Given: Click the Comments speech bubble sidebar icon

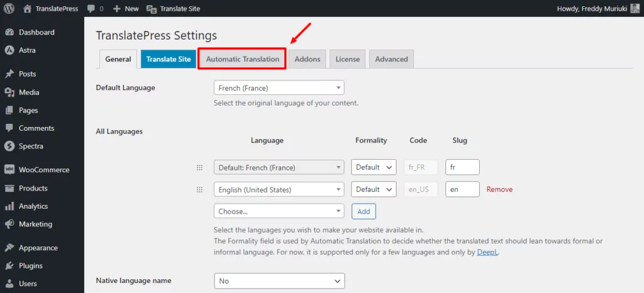Looking at the screenshot, I should (x=9, y=128).
